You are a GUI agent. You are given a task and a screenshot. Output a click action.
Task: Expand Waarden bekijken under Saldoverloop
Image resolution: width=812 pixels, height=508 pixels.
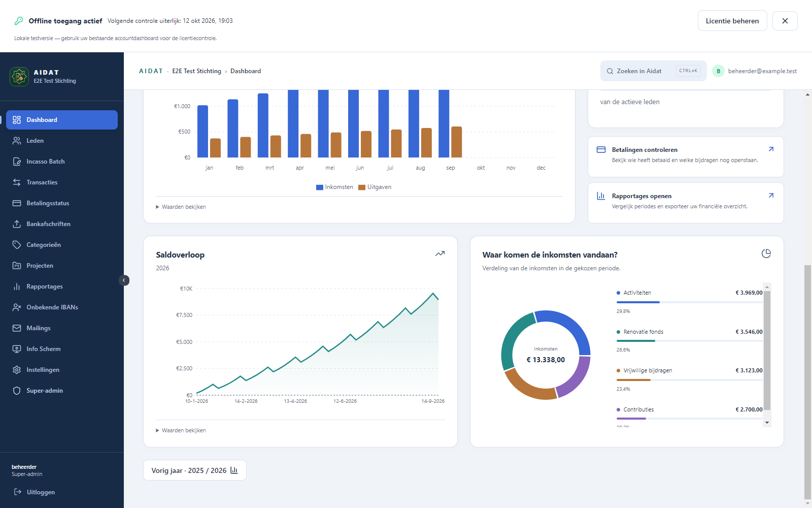[x=181, y=430]
